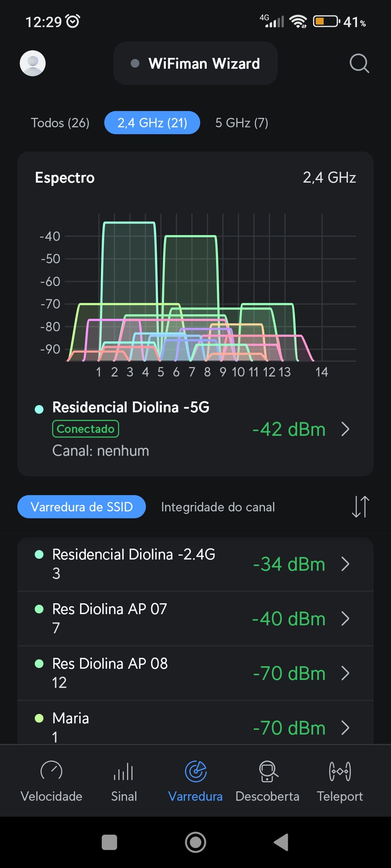Open the user profile avatar
Image resolution: width=391 pixels, height=868 pixels.
point(33,63)
